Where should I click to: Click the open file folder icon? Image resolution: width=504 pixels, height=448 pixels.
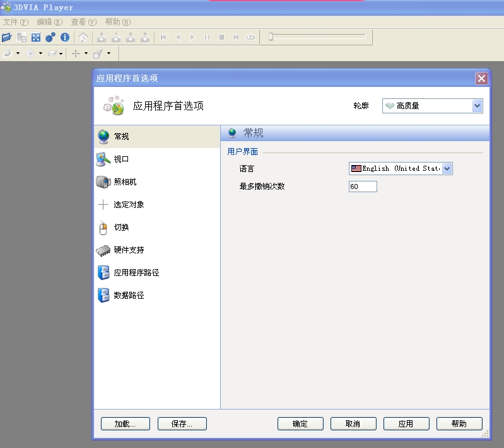[7, 37]
